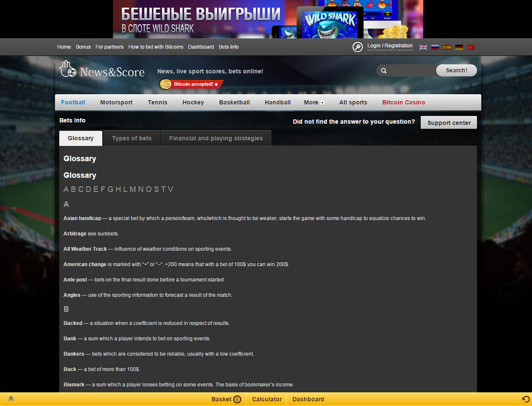This screenshot has width=532, height=406.
Task: Open Calculator in bottom bar
Action: (x=267, y=399)
